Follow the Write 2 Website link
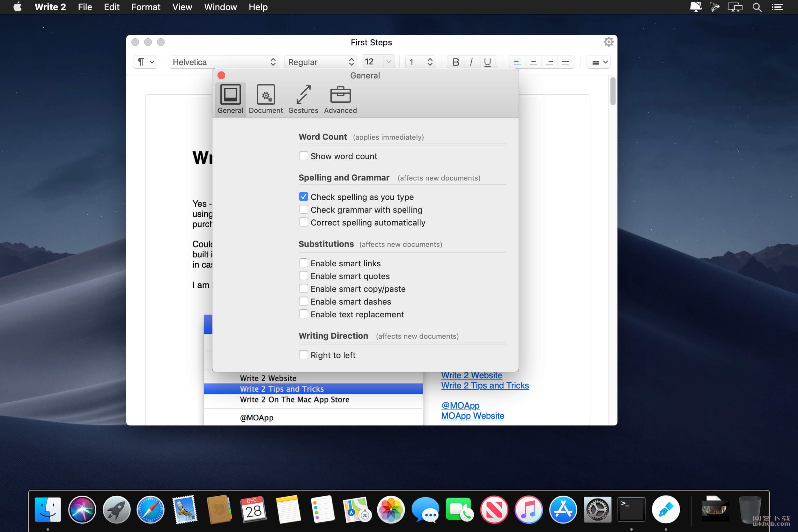 pos(472,375)
